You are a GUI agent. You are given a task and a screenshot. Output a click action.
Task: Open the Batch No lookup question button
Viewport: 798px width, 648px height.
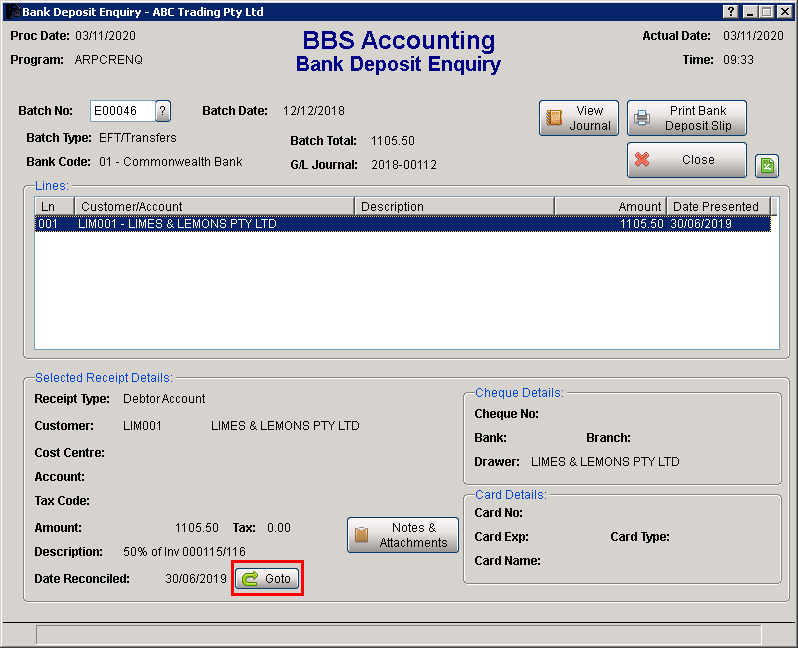pos(163,111)
